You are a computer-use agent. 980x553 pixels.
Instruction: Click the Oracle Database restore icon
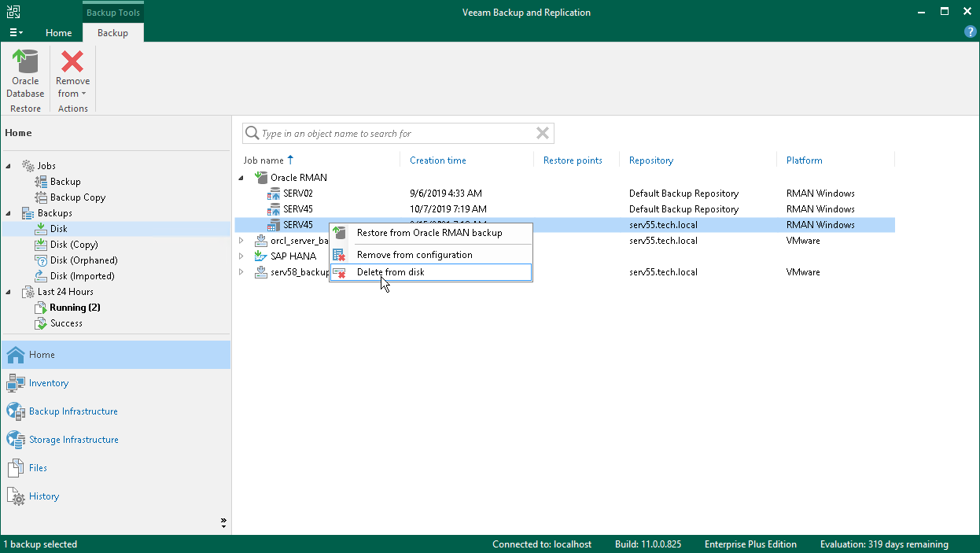(25, 61)
